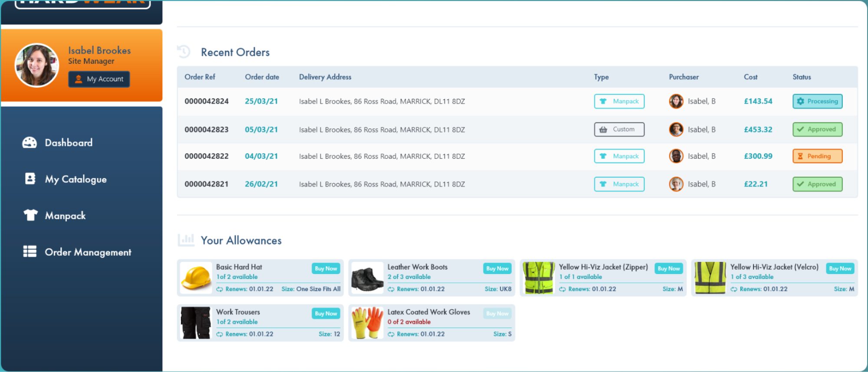Open My Catalogue from the sidebar menu

click(76, 179)
